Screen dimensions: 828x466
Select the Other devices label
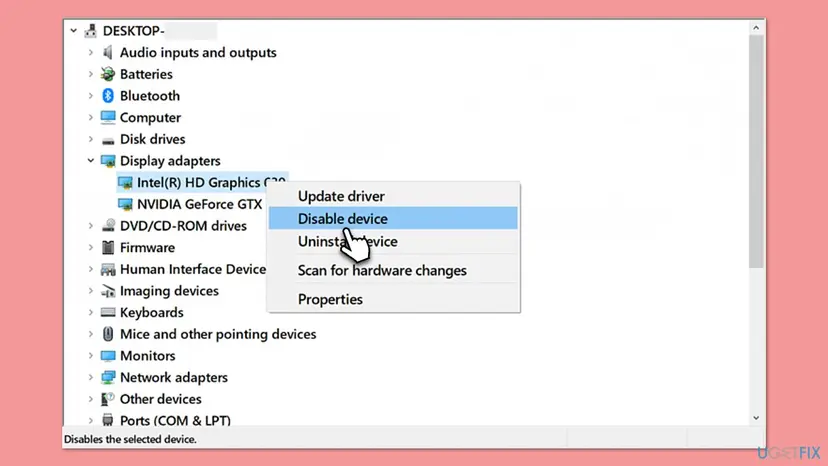coord(161,399)
